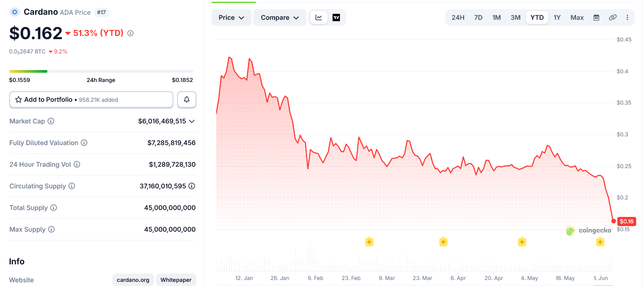Click news marker near 23. Mar

[443, 242]
